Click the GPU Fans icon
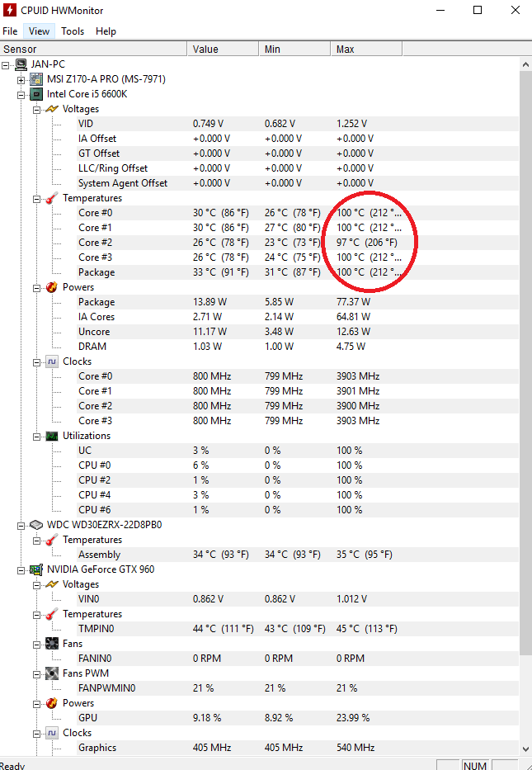 click(52, 644)
